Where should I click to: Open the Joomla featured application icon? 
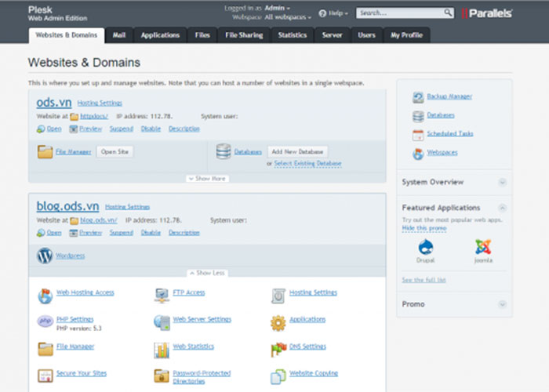point(482,247)
